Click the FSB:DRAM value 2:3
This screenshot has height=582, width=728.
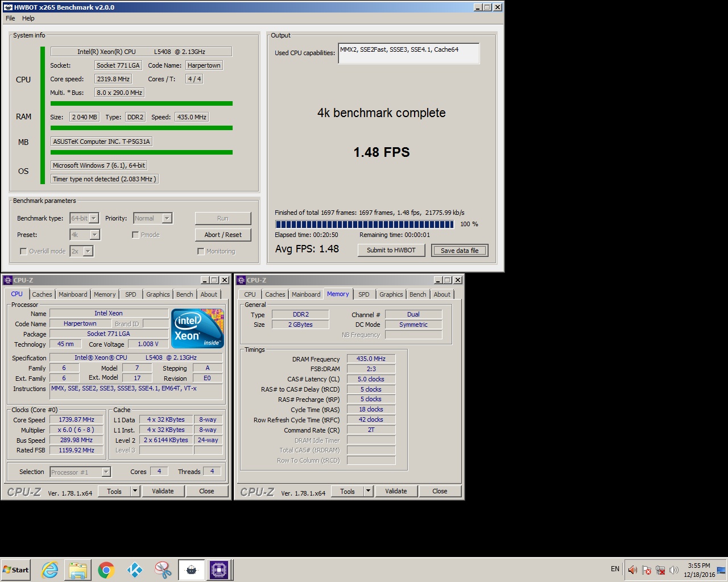point(371,369)
